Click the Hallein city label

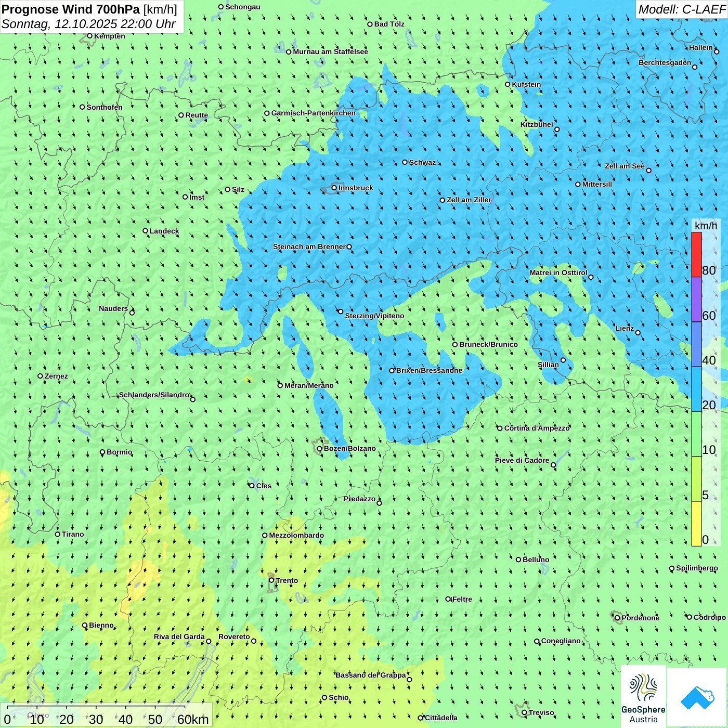click(701, 47)
